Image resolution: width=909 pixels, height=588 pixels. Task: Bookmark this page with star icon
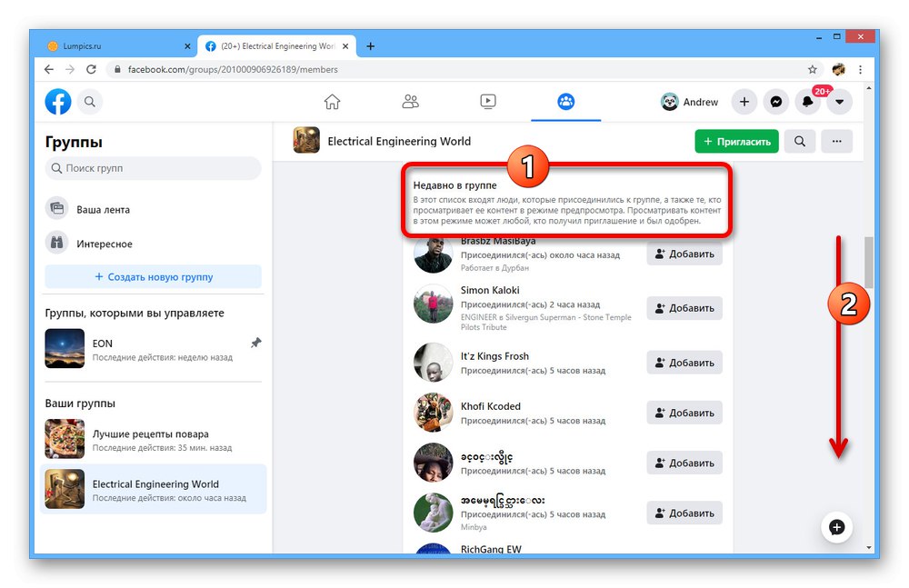coord(812,70)
